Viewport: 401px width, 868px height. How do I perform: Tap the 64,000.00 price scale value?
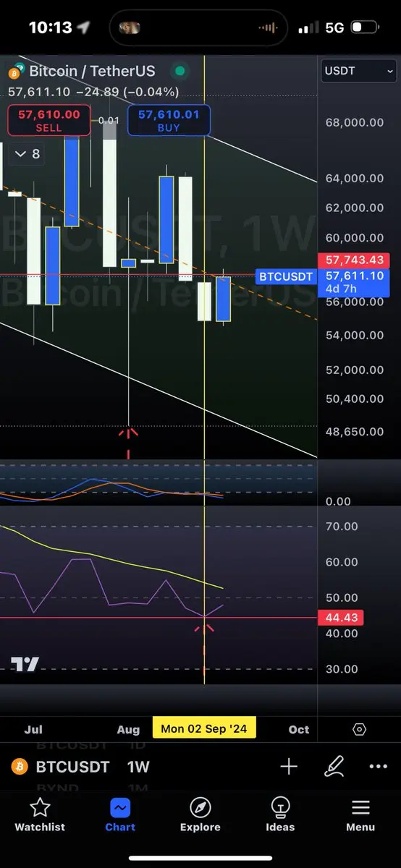click(355, 178)
